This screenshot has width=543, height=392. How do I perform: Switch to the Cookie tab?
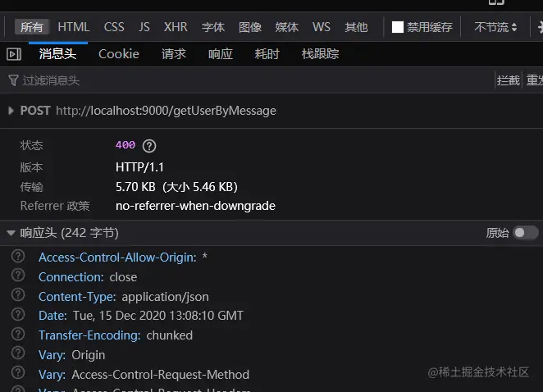[x=119, y=54]
